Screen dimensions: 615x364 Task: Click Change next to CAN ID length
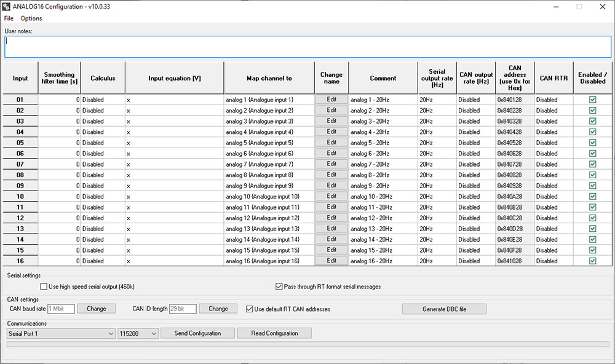tap(218, 309)
